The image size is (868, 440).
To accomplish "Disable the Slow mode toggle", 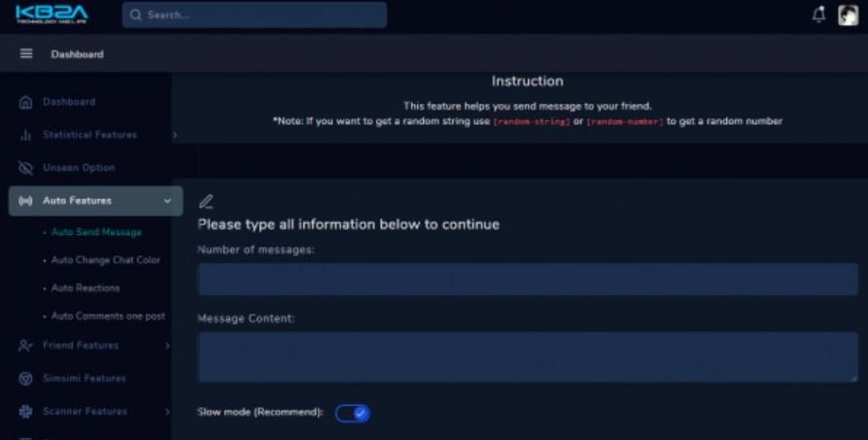I will point(353,413).
